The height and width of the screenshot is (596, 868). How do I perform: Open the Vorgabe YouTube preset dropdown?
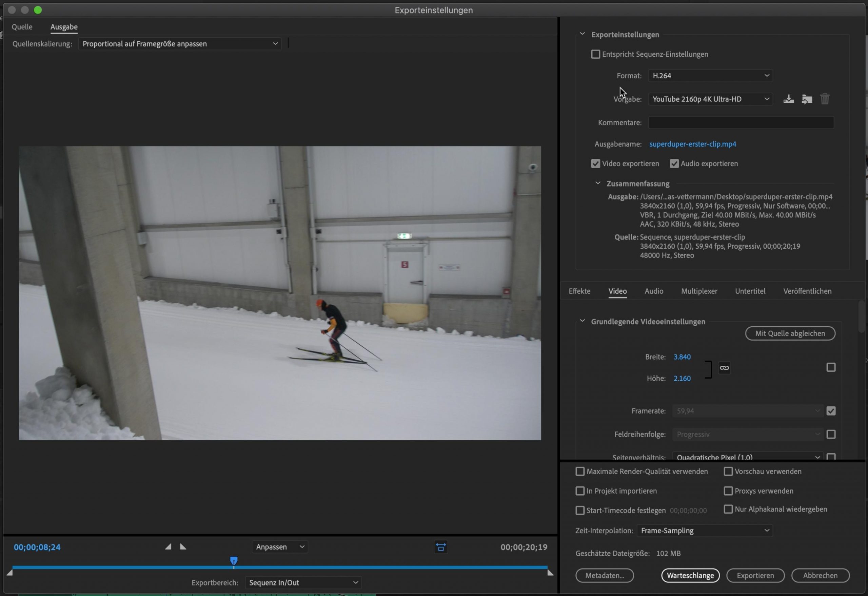point(710,99)
